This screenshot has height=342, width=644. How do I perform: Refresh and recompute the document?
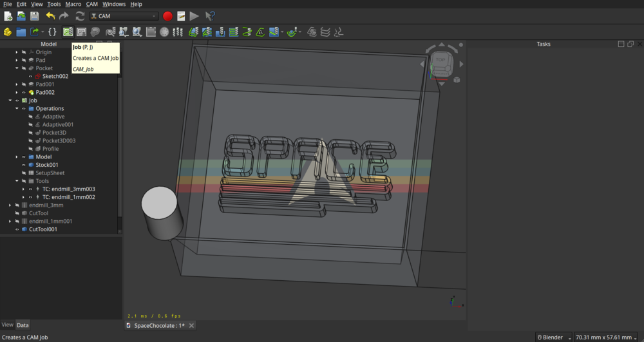click(x=80, y=16)
